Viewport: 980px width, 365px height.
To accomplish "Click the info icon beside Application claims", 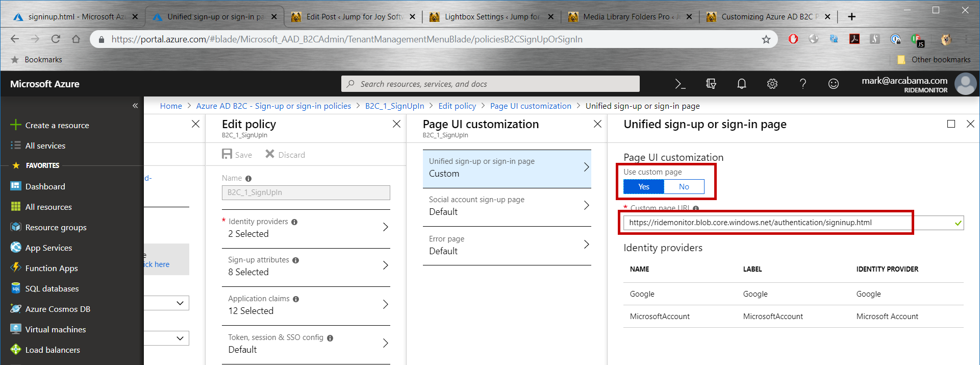I will [296, 299].
